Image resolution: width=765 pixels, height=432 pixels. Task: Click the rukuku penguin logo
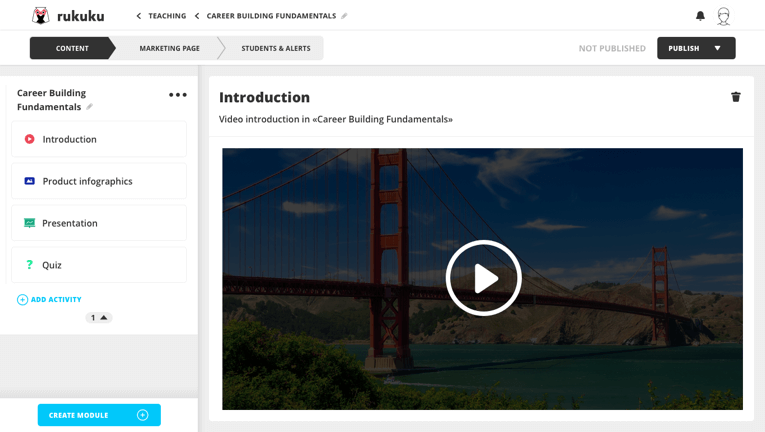click(x=41, y=16)
